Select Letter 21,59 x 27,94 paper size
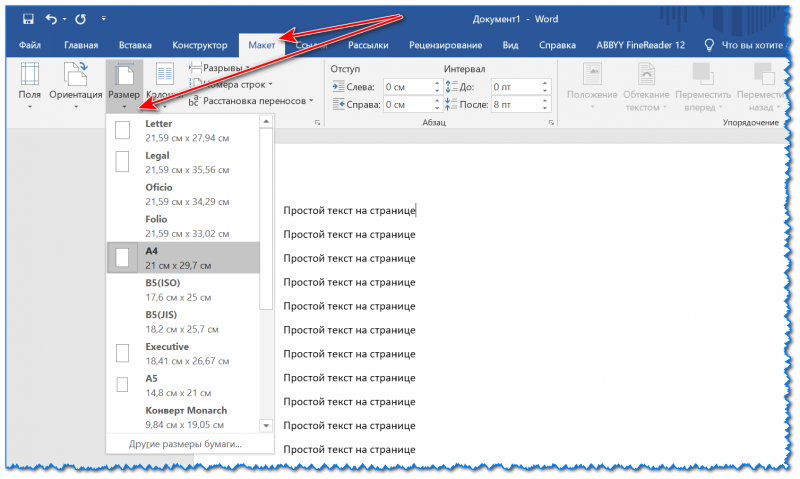800x479 pixels. coord(183,131)
